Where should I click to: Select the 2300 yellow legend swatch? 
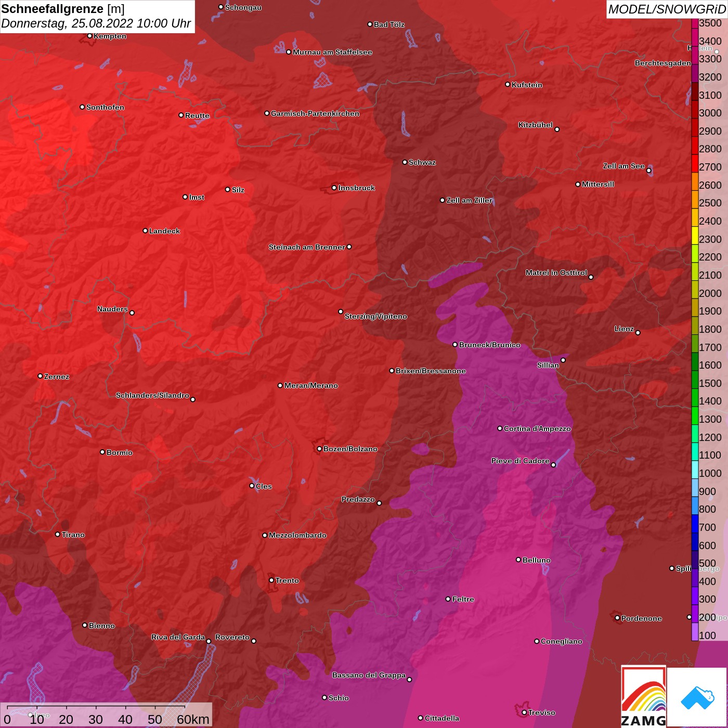pyautogui.click(x=695, y=236)
